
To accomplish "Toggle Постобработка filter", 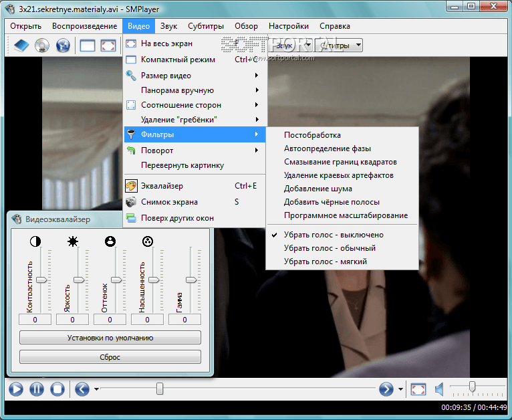I will [342, 135].
